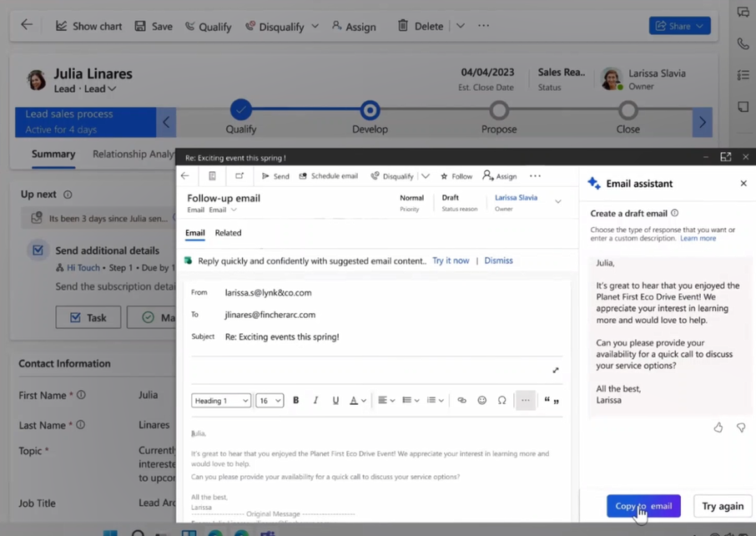Click the insert link icon
The width and height of the screenshot is (756, 536).
click(x=461, y=400)
